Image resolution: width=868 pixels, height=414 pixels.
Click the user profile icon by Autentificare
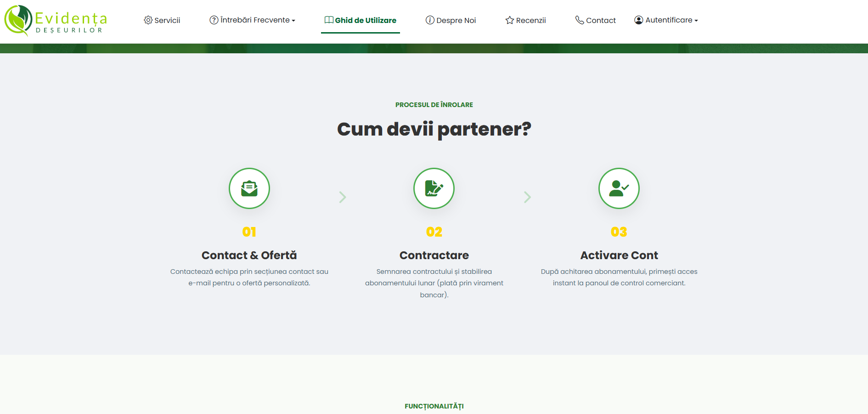coord(639,20)
